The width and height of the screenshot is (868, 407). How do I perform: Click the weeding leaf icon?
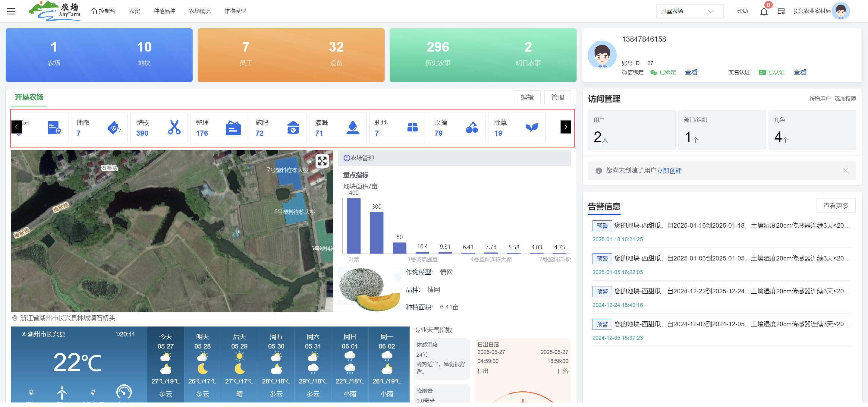531,127
